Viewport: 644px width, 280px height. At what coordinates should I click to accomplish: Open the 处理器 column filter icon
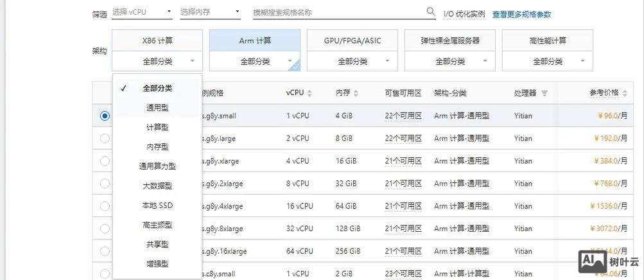(544, 93)
